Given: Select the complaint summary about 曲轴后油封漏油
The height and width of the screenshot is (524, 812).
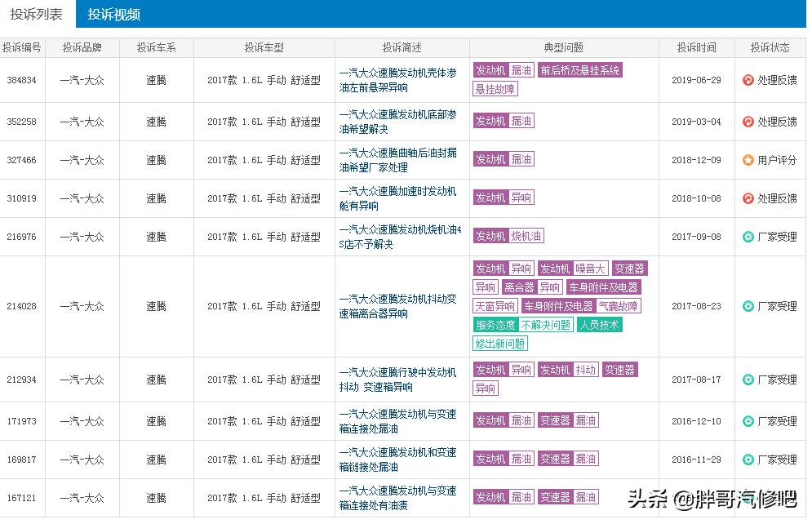Looking at the screenshot, I should coord(401,160).
